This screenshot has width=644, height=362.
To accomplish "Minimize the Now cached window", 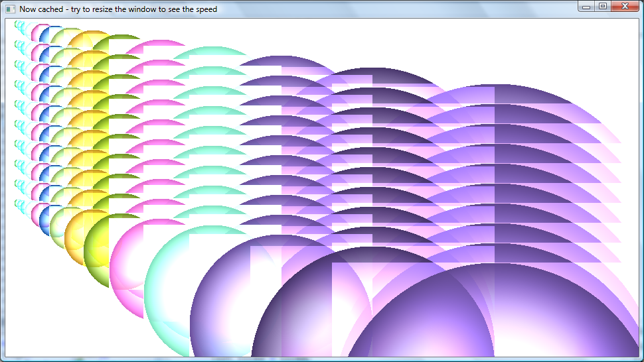I will point(586,7).
